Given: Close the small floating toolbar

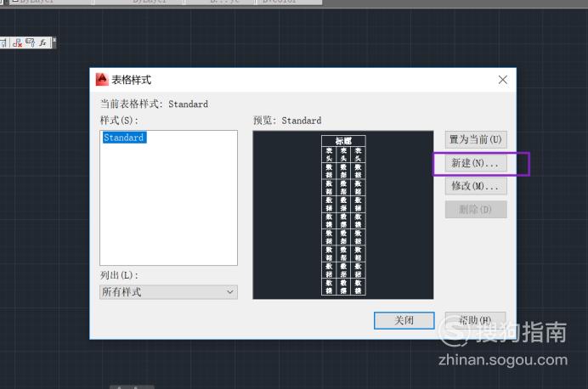Looking at the screenshot, I should click(54, 40).
